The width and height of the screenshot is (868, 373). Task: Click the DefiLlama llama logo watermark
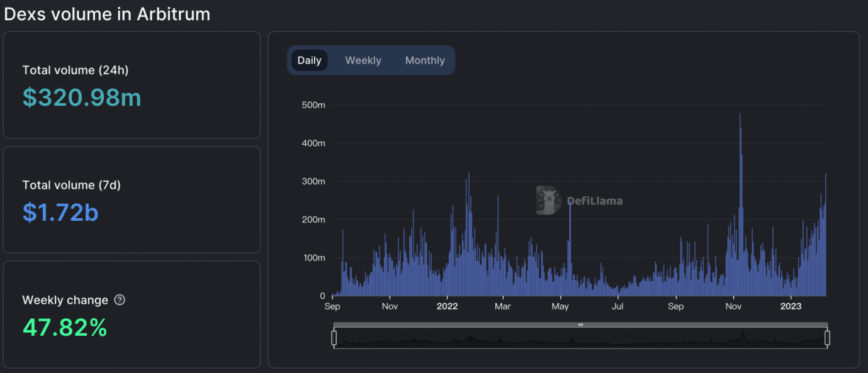pos(548,200)
